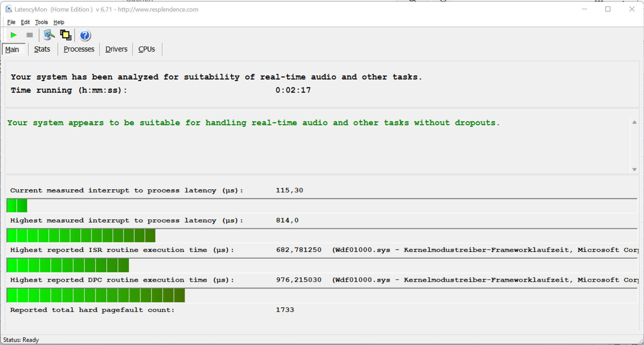The width and height of the screenshot is (644, 345).
Task: Click the current interrupt latency bar
Action: point(17,206)
